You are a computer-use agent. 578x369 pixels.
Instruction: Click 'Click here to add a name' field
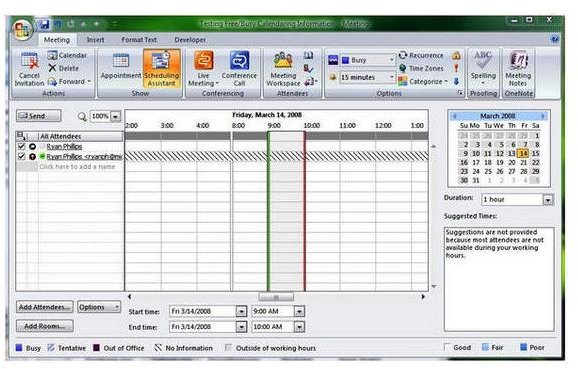coord(77,167)
